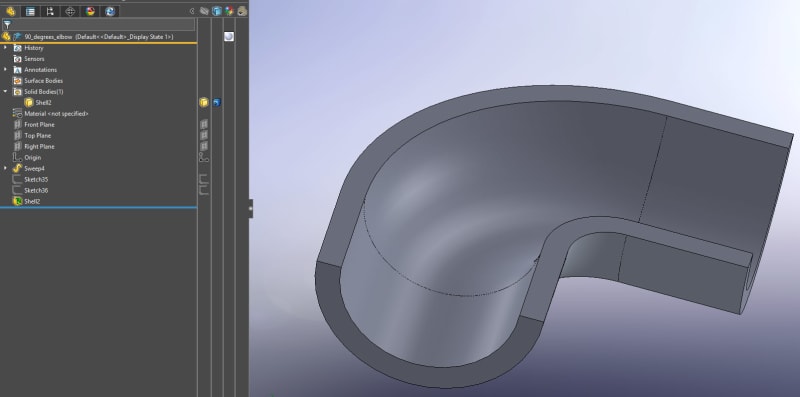This screenshot has height=397, width=800.
Task: Click the filter funnel icon
Action: click(x=7, y=24)
